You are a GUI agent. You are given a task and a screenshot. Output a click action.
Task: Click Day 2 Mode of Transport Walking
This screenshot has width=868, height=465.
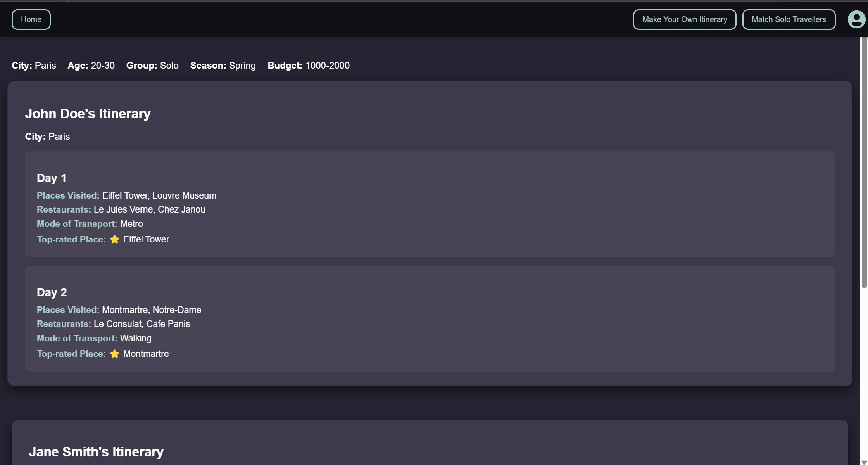point(136,338)
